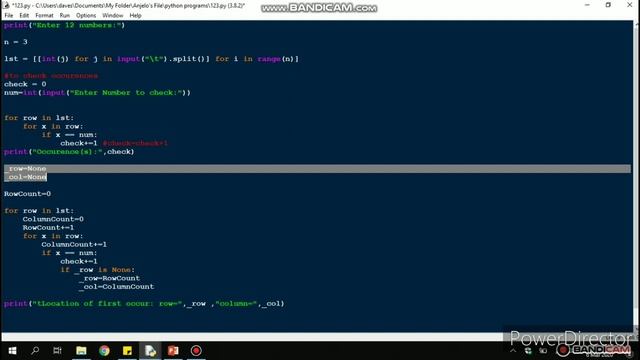The width and height of the screenshot is (640, 360).
Task: Launch Google Chrome from taskbar
Action: 104,351
